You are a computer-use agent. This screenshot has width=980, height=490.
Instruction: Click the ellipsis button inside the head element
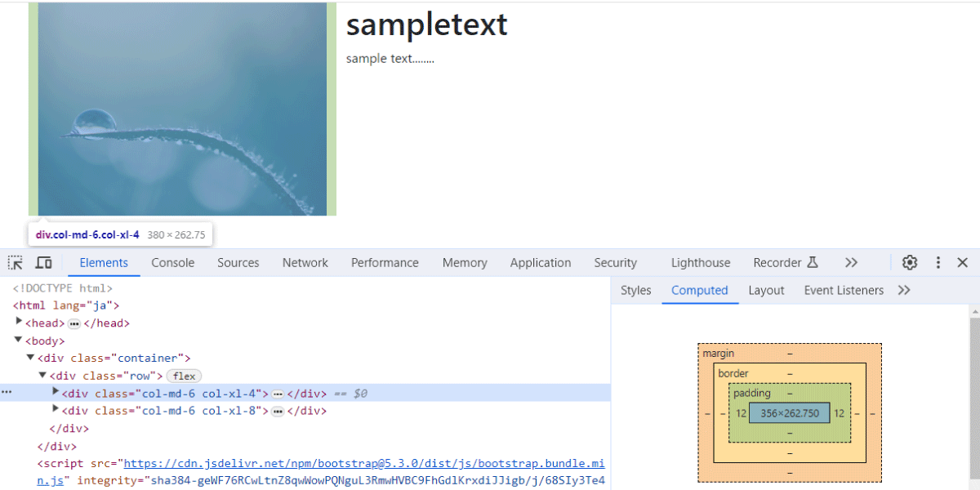pyautogui.click(x=74, y=323)
